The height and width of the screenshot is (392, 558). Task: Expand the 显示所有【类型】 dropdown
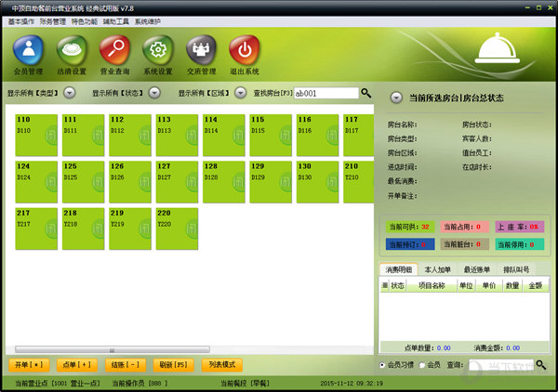[x=69, y=93]
